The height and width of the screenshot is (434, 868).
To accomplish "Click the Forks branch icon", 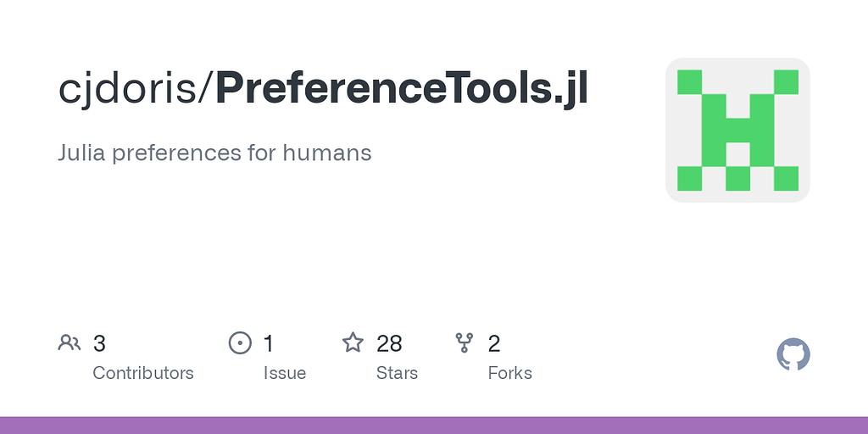I will (x=465, y=342).
